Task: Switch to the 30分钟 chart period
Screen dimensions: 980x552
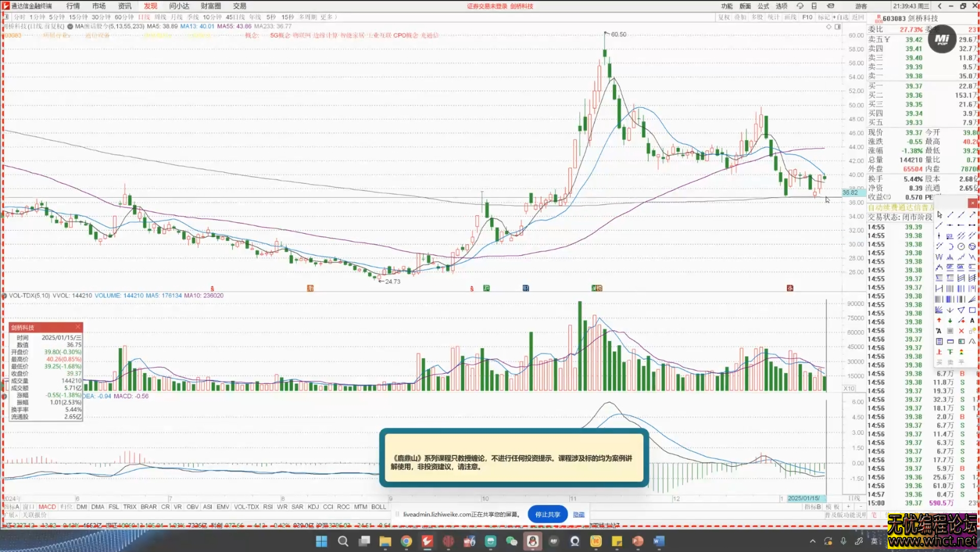Action: 101,17
